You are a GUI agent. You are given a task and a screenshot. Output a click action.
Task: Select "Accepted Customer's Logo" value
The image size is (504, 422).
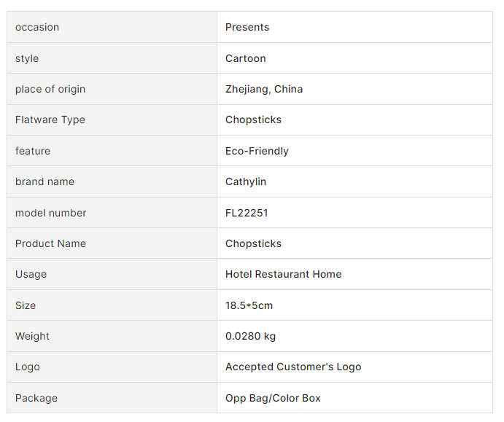(x=293, y=367)
